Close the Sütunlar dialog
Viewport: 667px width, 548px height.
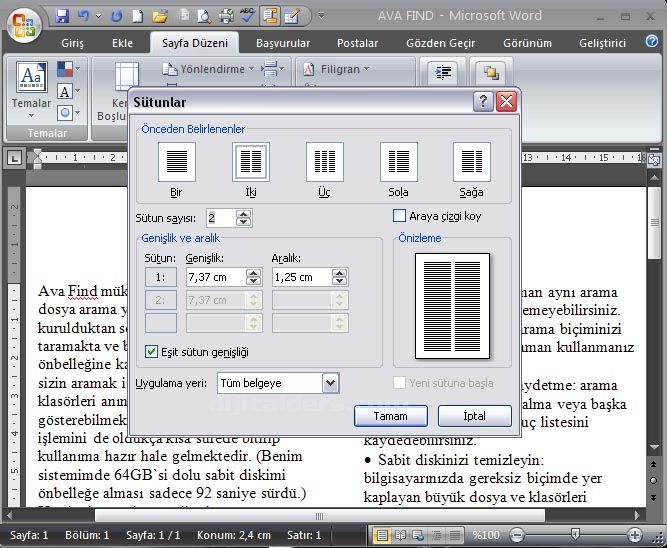click(x=506, y=102)
